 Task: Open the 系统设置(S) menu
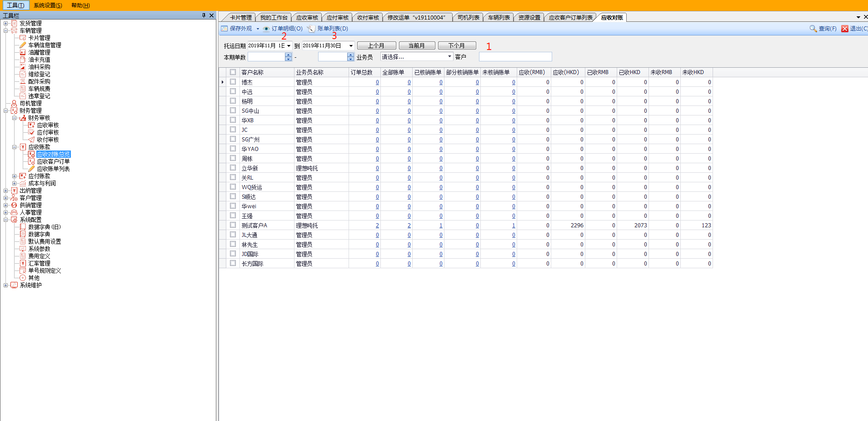point(48,5)
